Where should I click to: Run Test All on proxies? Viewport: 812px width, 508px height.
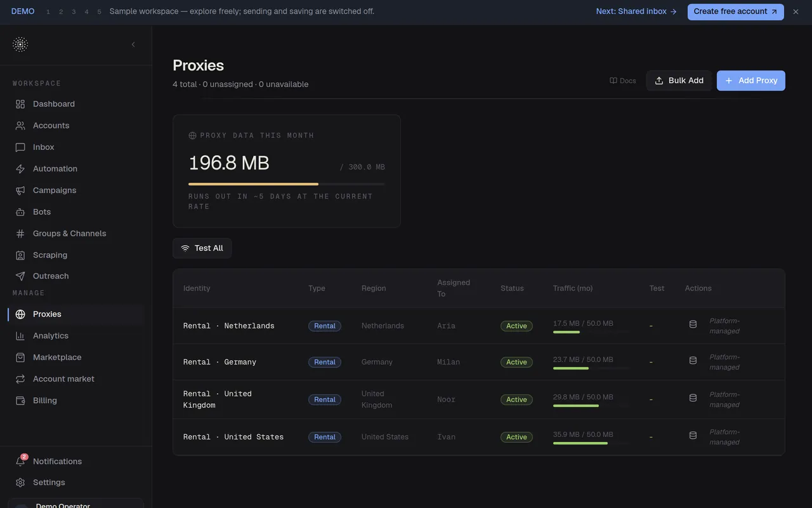click(x=202, y=248)
